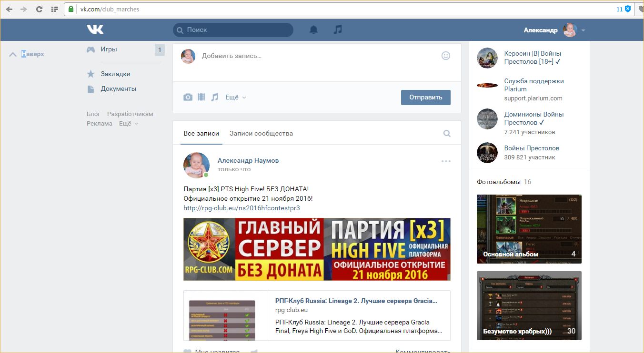Attach audio with music note icon in post box

click(x=215, y=97)
